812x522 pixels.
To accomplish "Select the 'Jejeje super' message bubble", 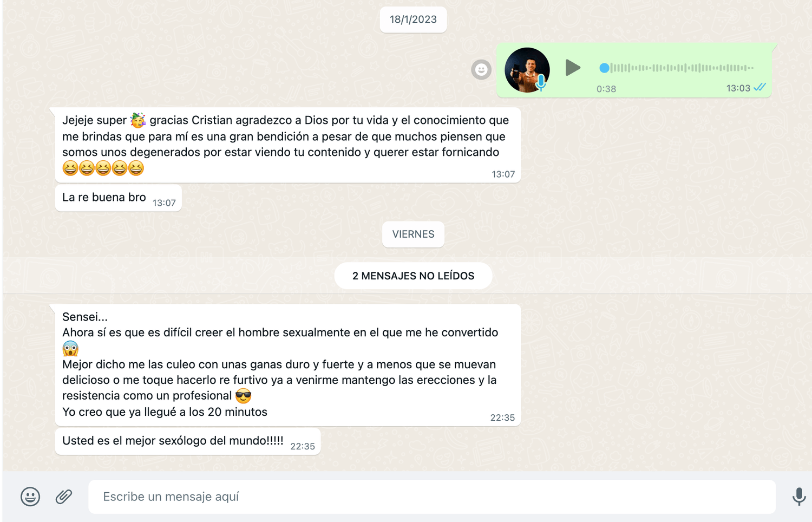I will (x=287, y=145).
